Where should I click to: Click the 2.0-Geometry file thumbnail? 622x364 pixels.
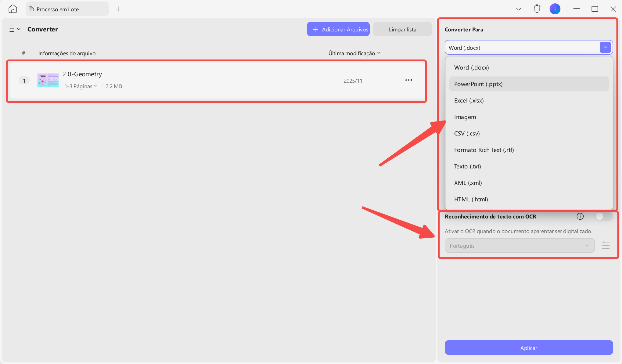[48, 80]
